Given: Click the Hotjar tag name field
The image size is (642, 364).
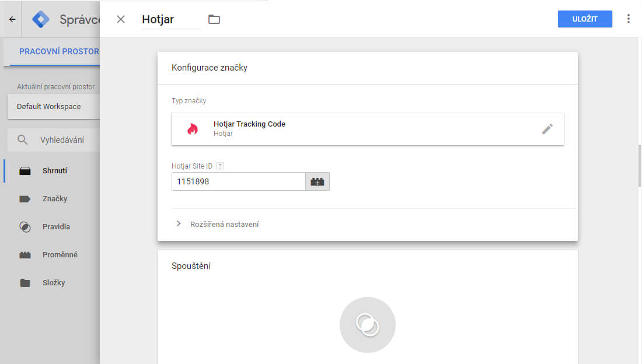Looking at the screenshot, I should point(170,19).
